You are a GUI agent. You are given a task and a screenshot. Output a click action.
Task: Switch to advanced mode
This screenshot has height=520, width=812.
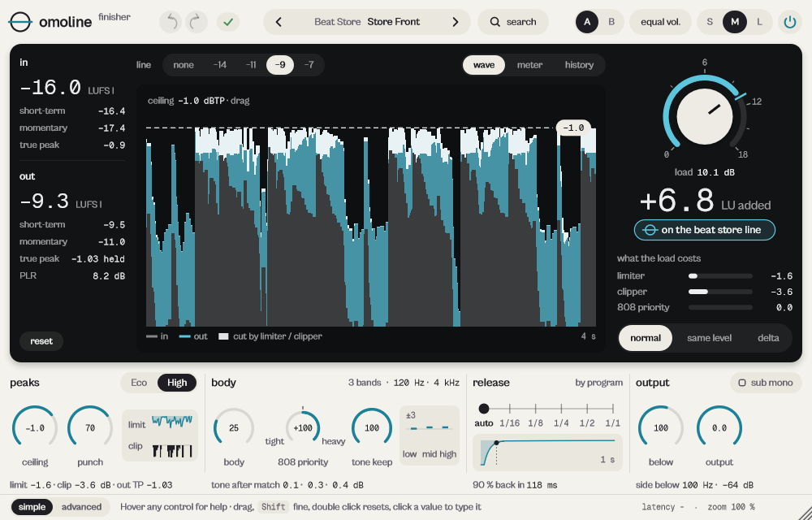pos(81,507)
